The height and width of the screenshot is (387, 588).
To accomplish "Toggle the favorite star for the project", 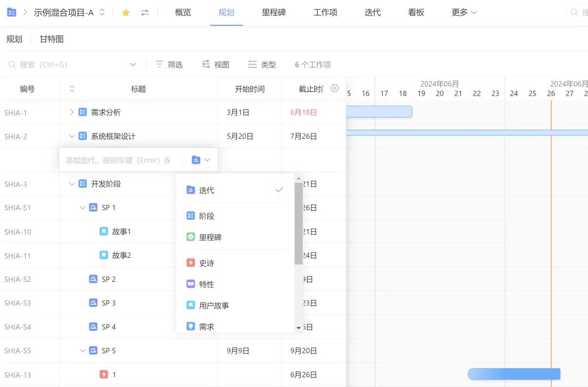I will point(126,13).
